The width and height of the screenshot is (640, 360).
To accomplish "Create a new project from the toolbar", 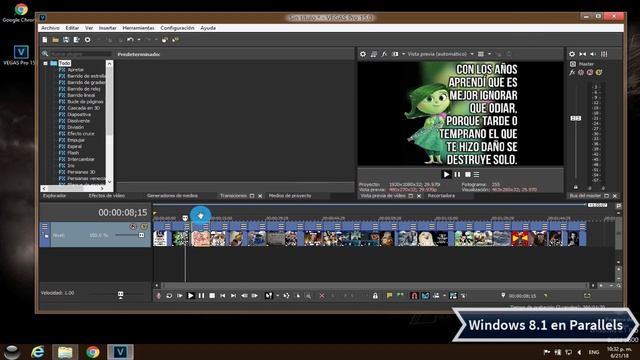I will (x=45, y=40).
